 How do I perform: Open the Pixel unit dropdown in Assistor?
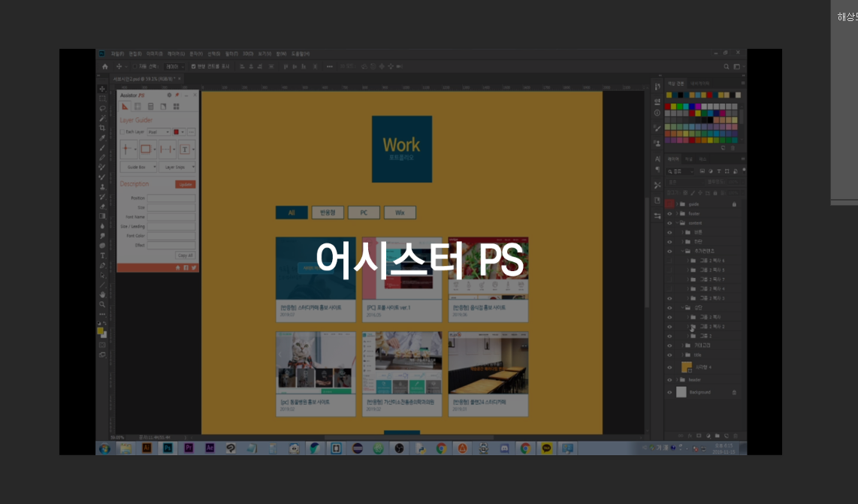coord(159,132)
